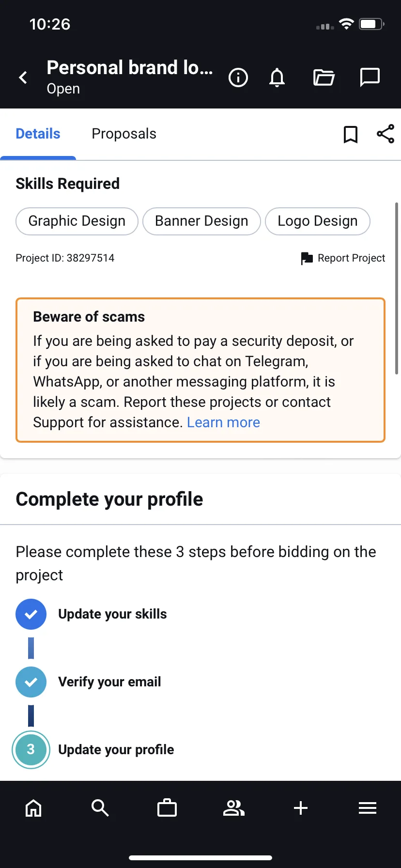Select the Details tab
The height and width of the screenshot is (868, 401).
coord(38,134)
